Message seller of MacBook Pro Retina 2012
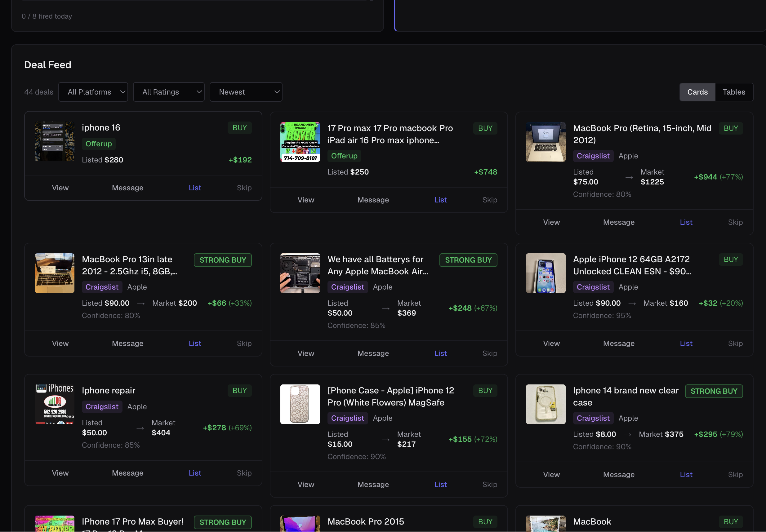 619,222
